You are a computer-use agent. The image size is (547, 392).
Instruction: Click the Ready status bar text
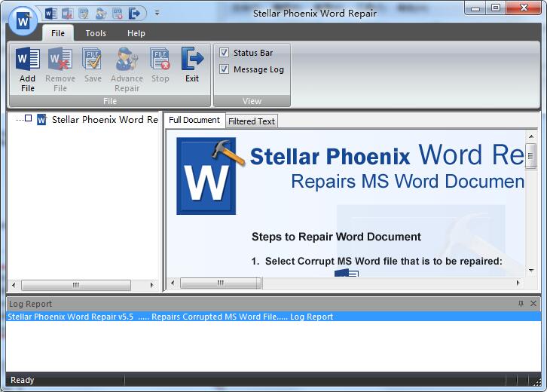pos(23,380)
